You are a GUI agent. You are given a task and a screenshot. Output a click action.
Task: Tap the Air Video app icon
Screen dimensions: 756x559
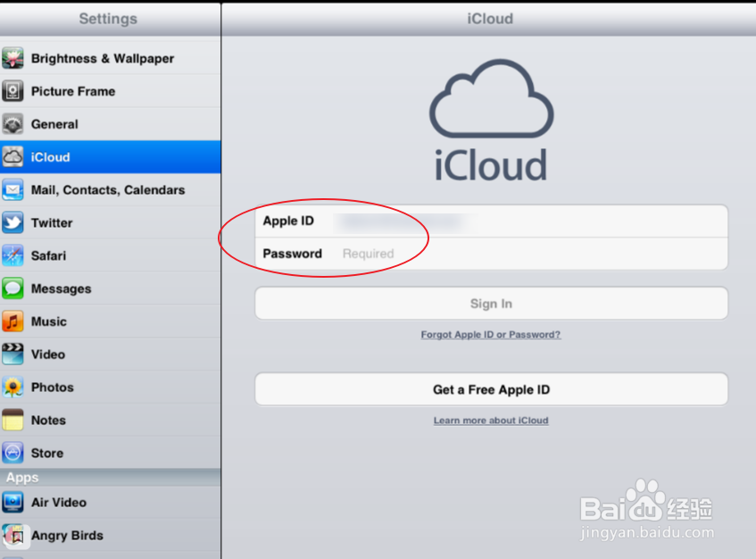12,502
